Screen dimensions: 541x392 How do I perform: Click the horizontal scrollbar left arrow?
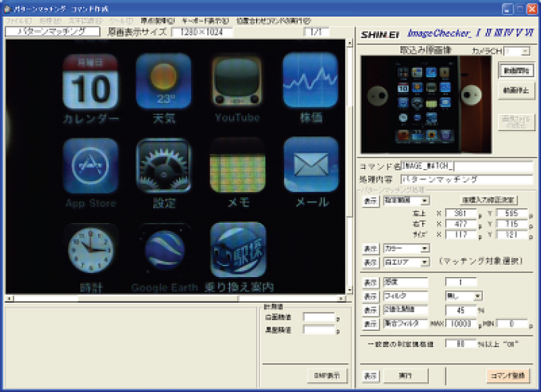pyautogui.click(x=9, y=298)
